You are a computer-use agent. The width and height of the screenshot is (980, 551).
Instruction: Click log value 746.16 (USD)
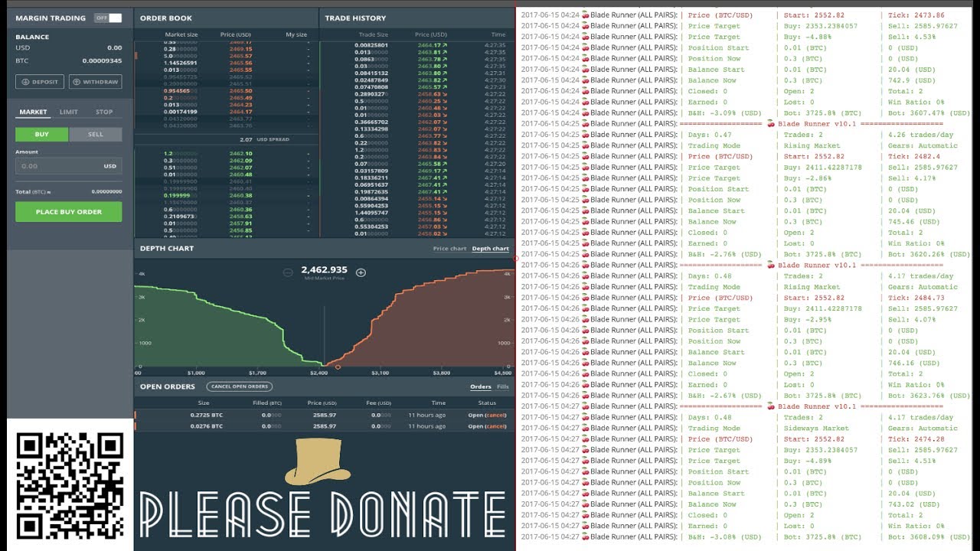point(912,363)
